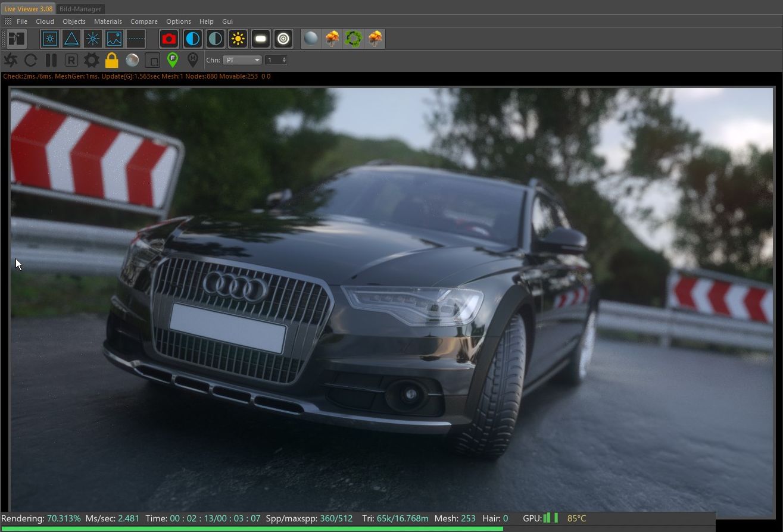Click the white rounded rectangle light icon
783x532 pixels.
(261, 39)
